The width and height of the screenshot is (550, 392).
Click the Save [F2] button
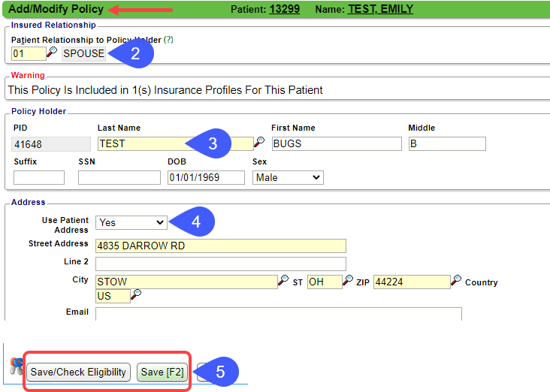162,372
